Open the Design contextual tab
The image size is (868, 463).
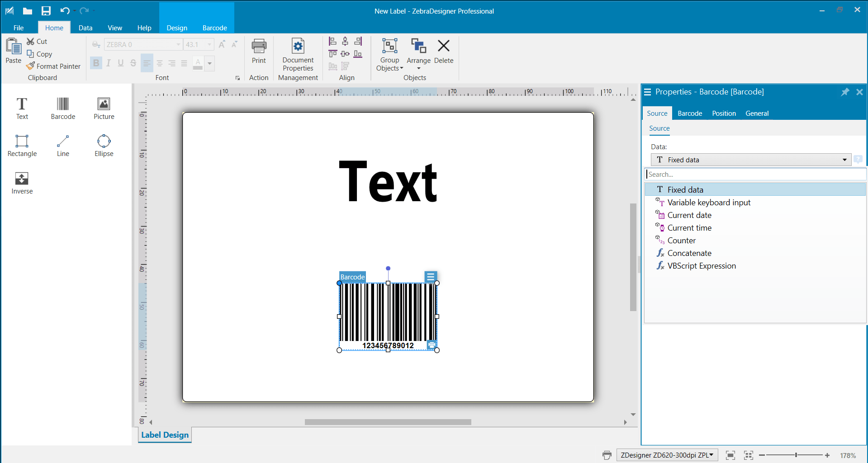click(177, 28)
